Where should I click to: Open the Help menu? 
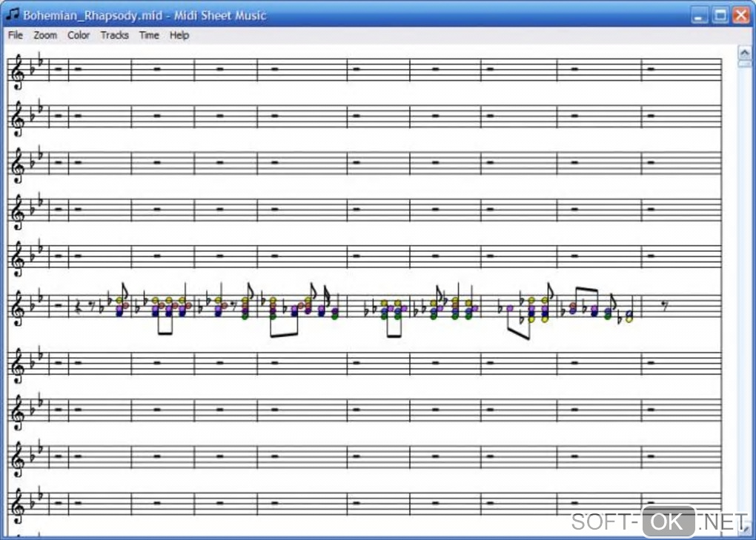pyautogui.click(x=179, y=35)
